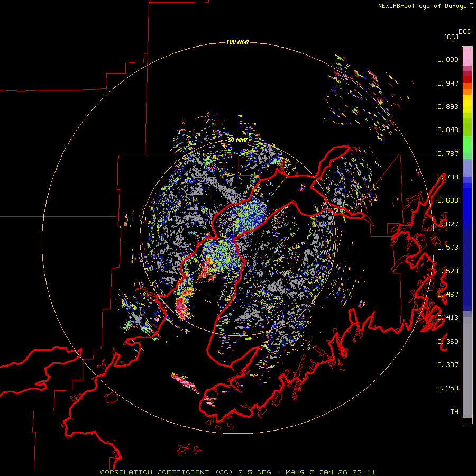Click the 0.787 scale value

tap(448, 153)
